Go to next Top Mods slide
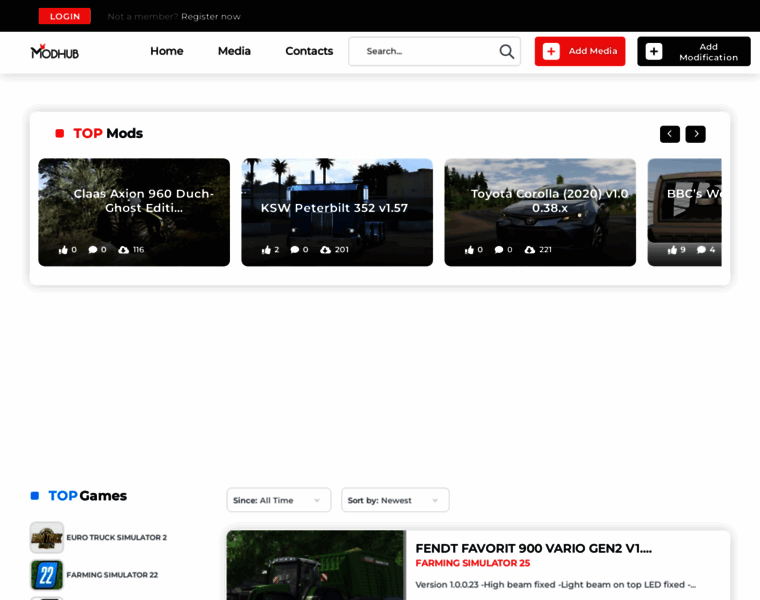 click(695, 134)
